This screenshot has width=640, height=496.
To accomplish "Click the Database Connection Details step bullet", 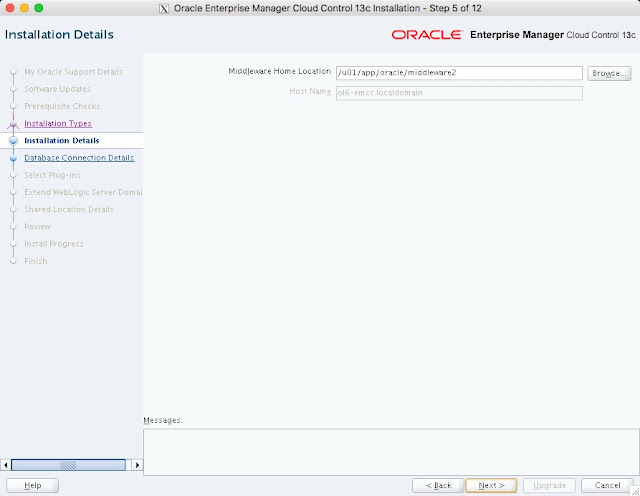I will tap(13, 158).
